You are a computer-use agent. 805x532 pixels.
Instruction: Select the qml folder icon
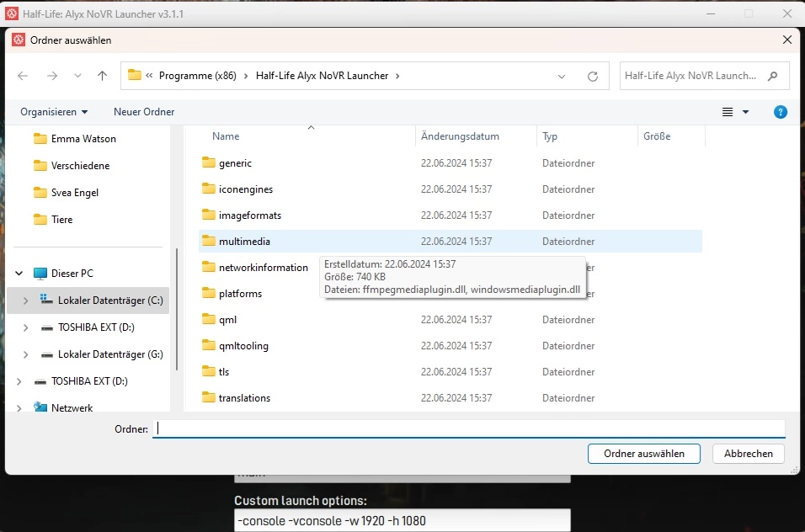209,320
